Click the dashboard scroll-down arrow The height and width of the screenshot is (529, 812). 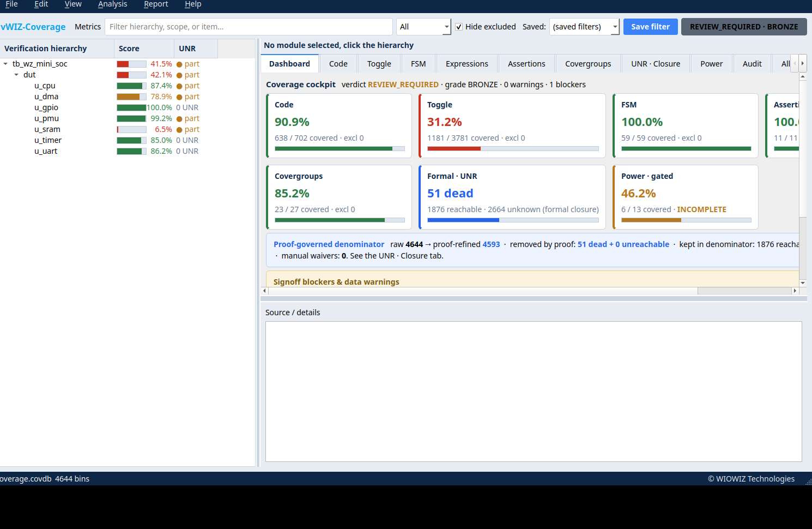tap(803, 283)
